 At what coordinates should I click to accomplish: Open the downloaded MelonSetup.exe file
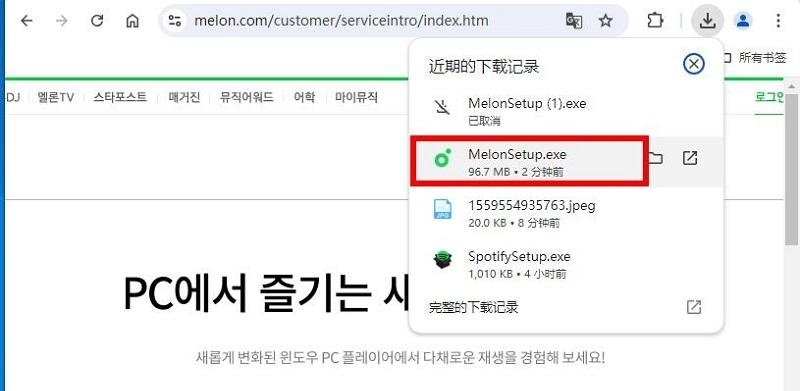(529, 161)
